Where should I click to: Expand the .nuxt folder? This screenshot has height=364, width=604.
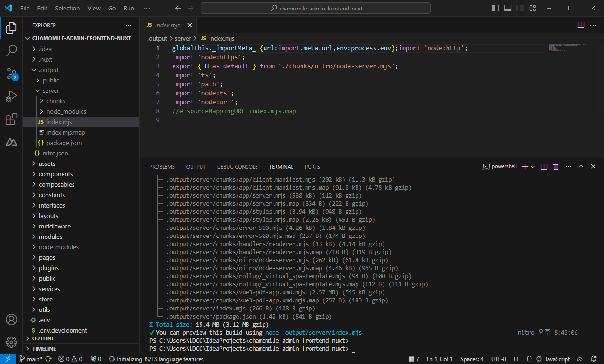[81, 59]
